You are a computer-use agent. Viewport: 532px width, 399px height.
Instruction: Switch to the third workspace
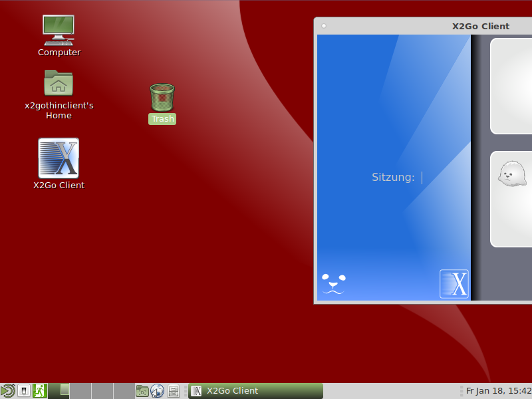(102, 391)
